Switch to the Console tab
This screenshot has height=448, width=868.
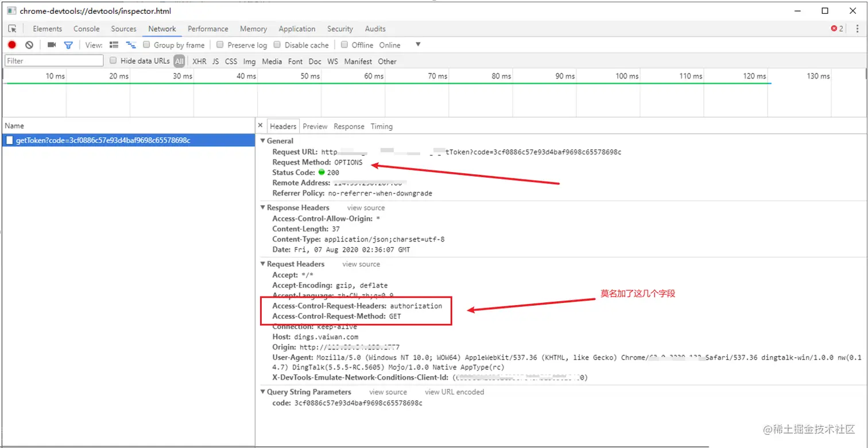pyautogui.click(x=87, y=29)
